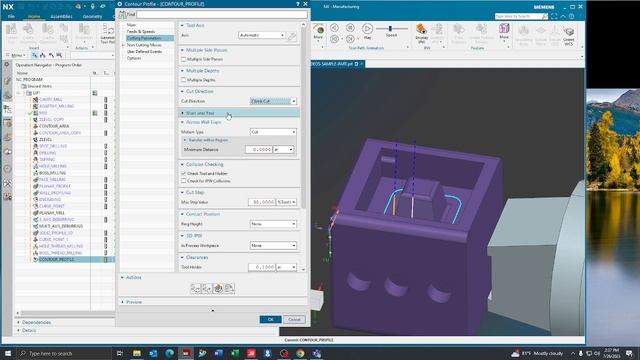Click the history clock icon on resource bar
Image resolution: width=640 pixels, height=360 pixels.
(7, 169)
